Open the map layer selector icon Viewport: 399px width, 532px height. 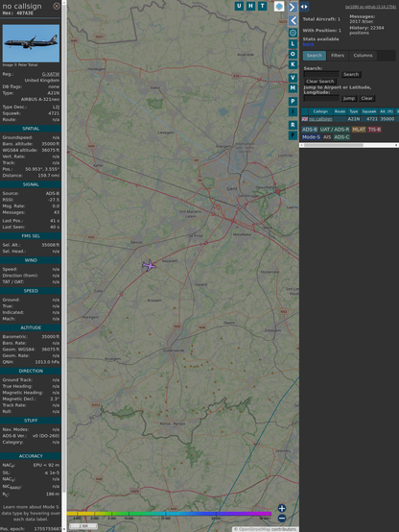click(x=279, y=6)
